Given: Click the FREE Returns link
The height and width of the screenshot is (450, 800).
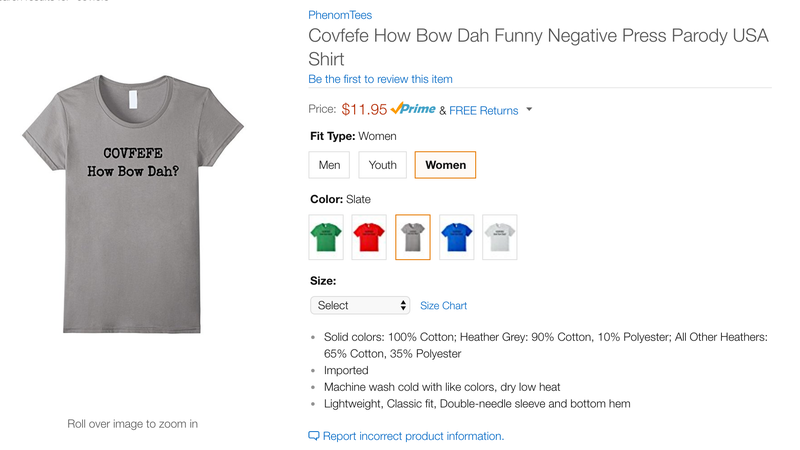Looking at the screenshot, I should click(484, 110).
